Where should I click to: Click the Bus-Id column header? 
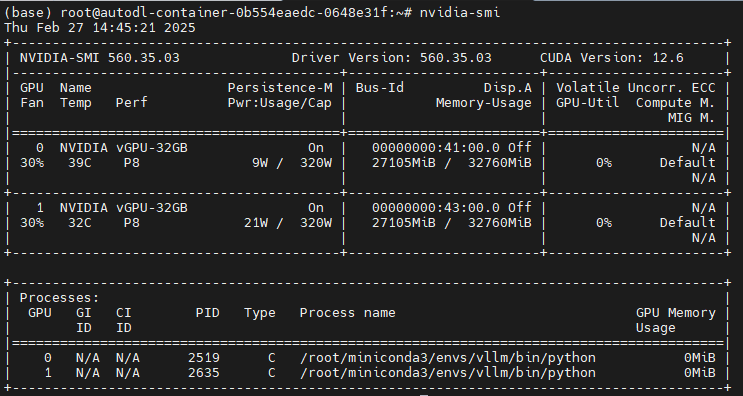pos(380,88)
